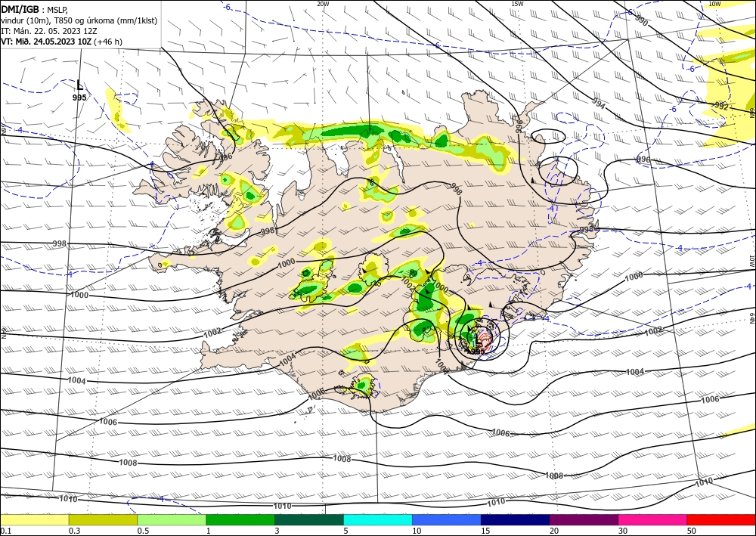
Task: Select the red 50 mm legend swatch
Action: pos(721,519)
